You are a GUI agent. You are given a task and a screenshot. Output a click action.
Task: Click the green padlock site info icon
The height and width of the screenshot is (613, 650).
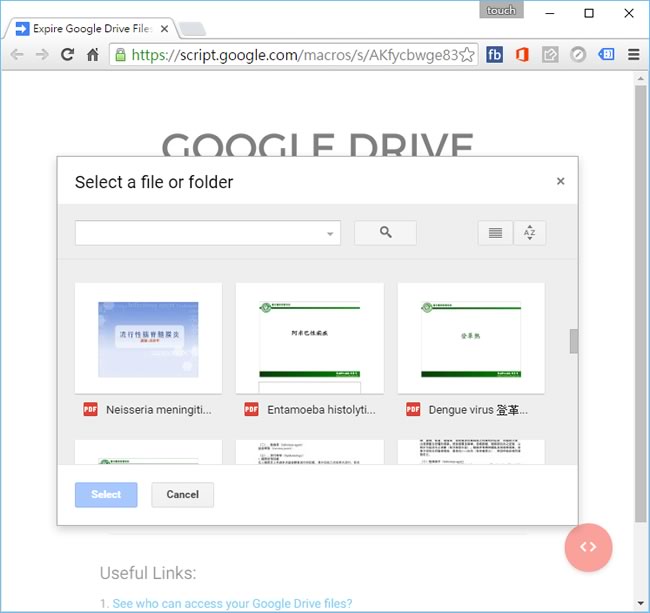pyautogui.click(x=120, y=54)
